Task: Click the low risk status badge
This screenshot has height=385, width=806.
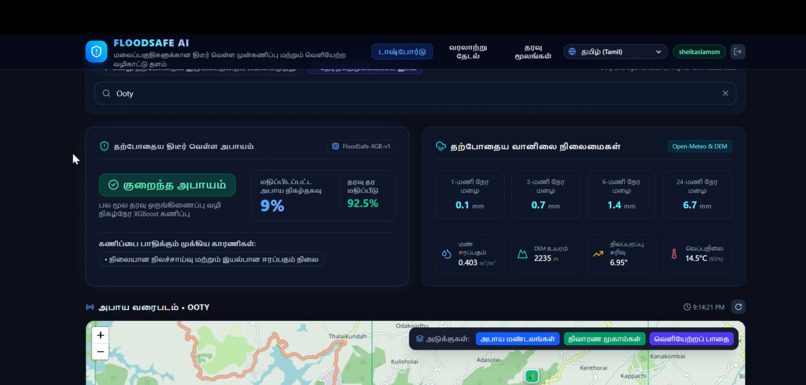Action: click(168, 185)
